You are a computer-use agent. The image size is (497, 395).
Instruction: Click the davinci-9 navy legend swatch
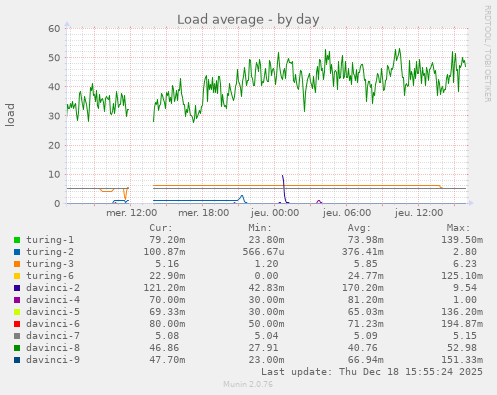coord(17,360)
